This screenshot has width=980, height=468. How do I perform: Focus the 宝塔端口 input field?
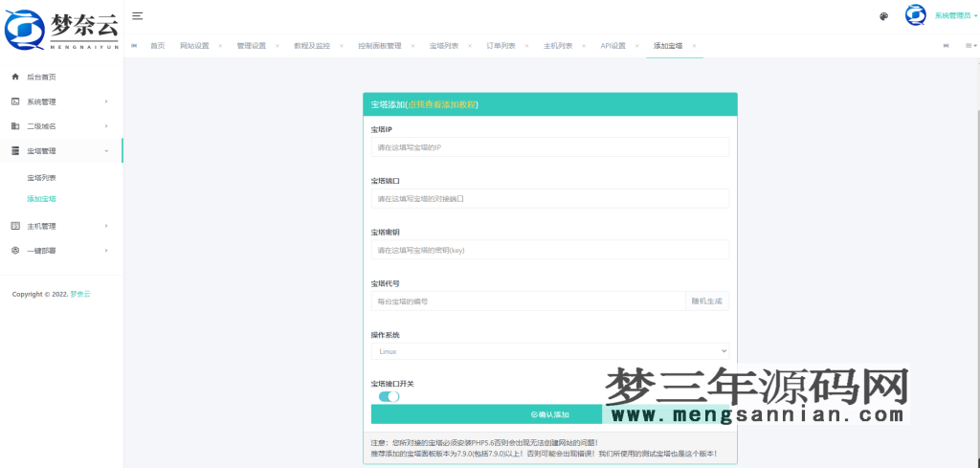point(550,199)
